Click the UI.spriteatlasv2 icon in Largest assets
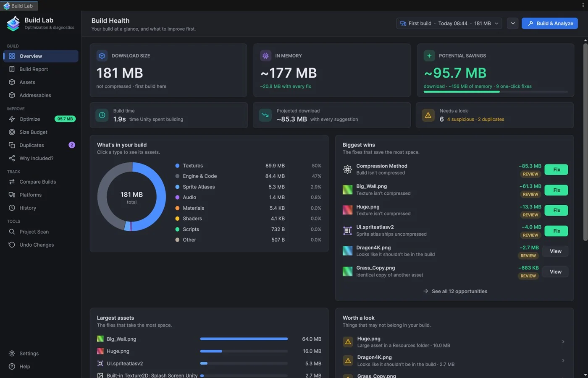 (x=100, y=363)
